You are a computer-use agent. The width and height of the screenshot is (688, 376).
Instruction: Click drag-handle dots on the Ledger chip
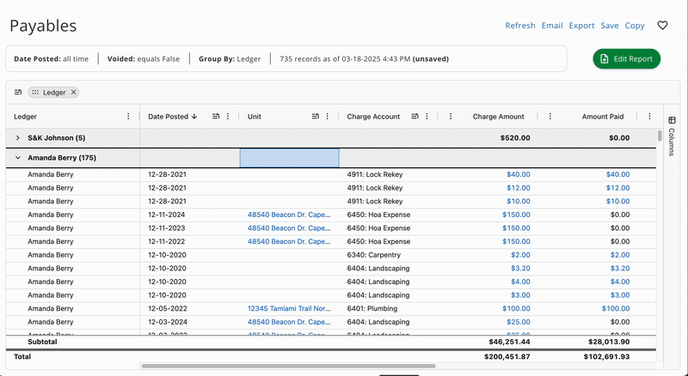35,92
